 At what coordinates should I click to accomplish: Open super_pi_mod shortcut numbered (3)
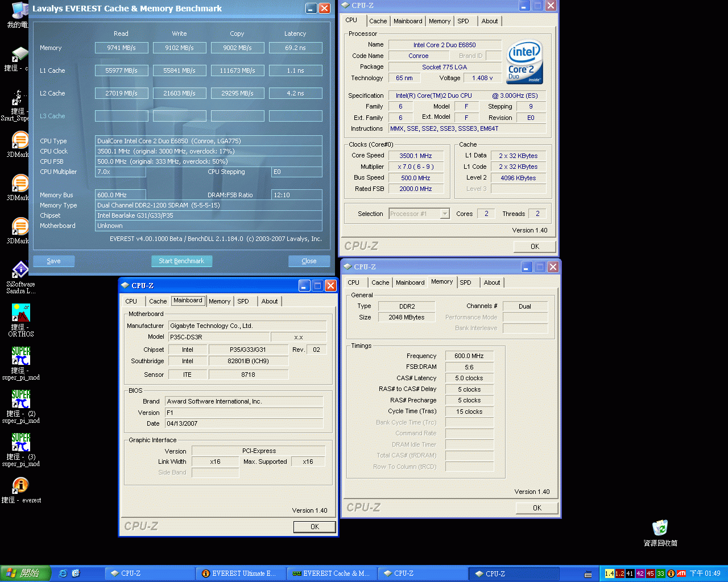pyautogui.click(x=21, y=450)
